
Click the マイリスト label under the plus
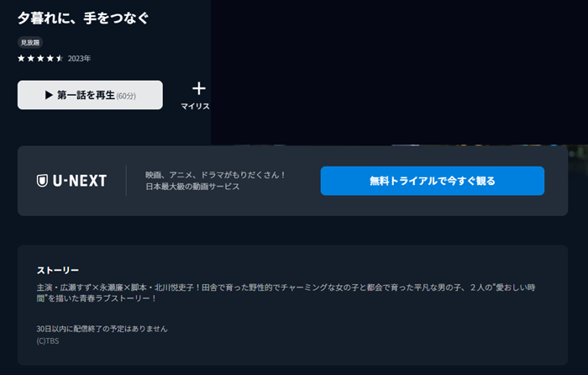(195, 107)
